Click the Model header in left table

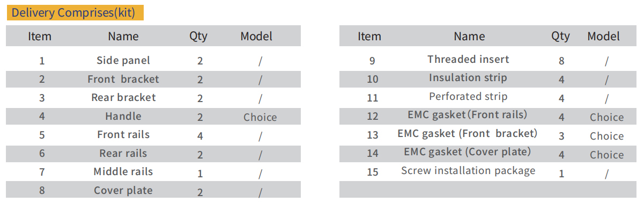[x=256, y=37]
